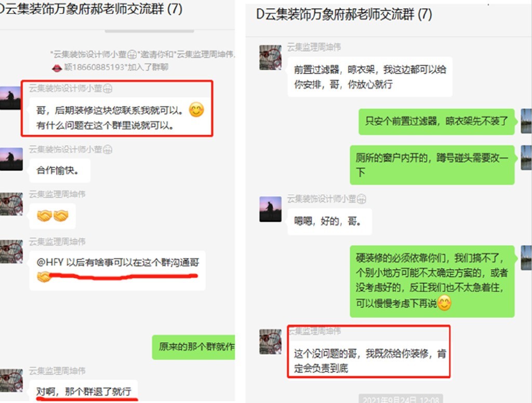532x403 pixels.
Task: Click the handshake emoji under the @HFY message
Action: (44, 277)
